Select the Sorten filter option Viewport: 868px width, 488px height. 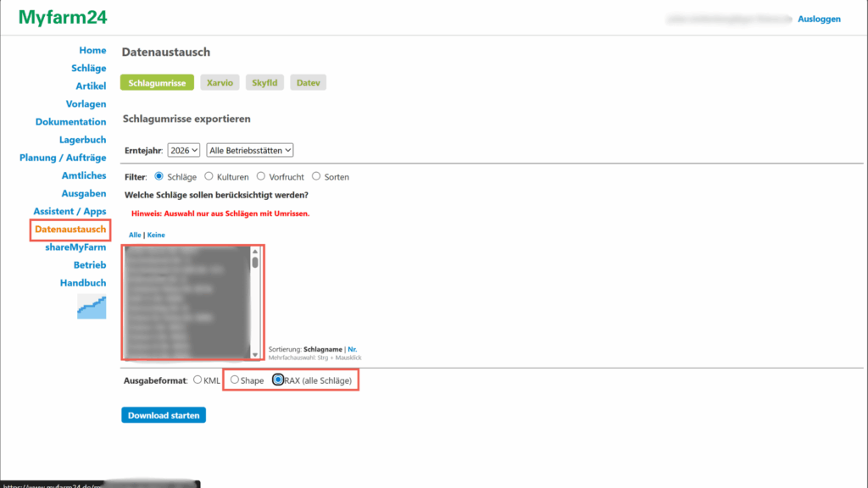(316, 176)
